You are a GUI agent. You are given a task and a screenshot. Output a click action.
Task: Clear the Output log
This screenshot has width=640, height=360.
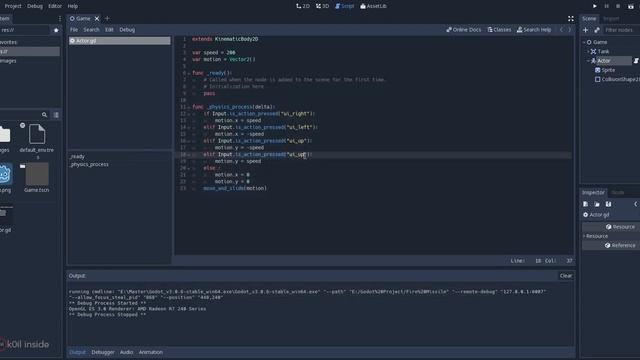coord(566,276)
